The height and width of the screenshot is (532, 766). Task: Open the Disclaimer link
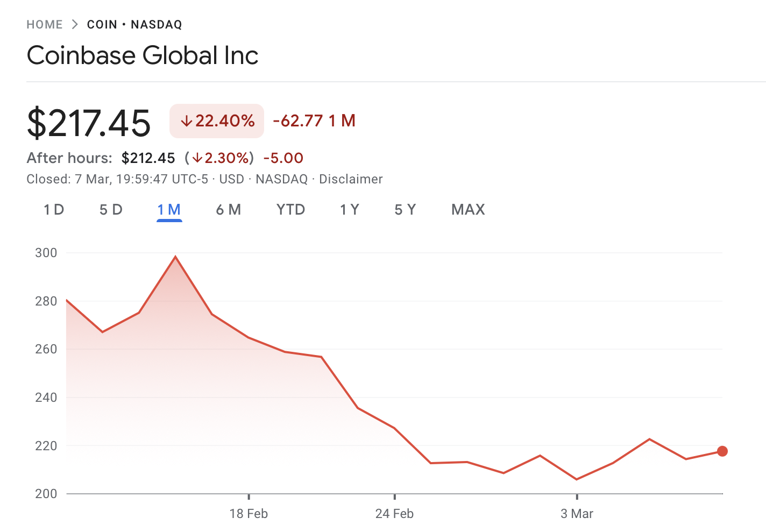[351, 179]
